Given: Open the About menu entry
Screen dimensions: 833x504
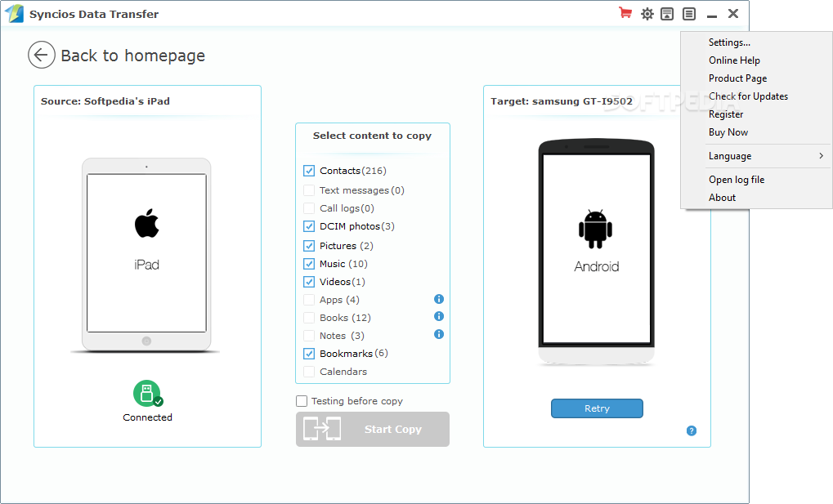Looking at the screenshot, I should (756, 198).
